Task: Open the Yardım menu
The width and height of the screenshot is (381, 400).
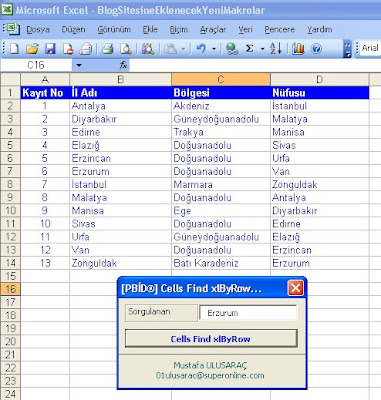Action: [x=319, y=29]
